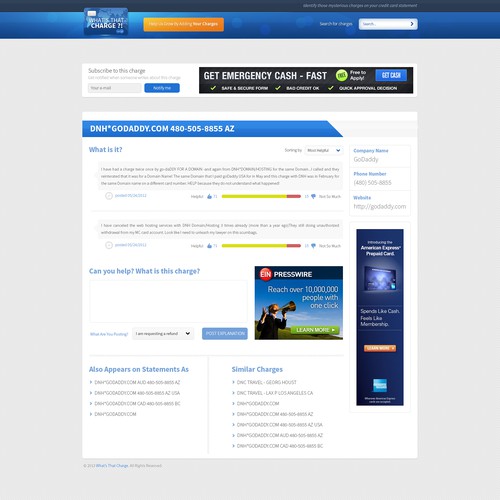This screenshot has height=500, width=500.
Task: Click 'Not So Much' on first comment
Action: pos(330,196)
